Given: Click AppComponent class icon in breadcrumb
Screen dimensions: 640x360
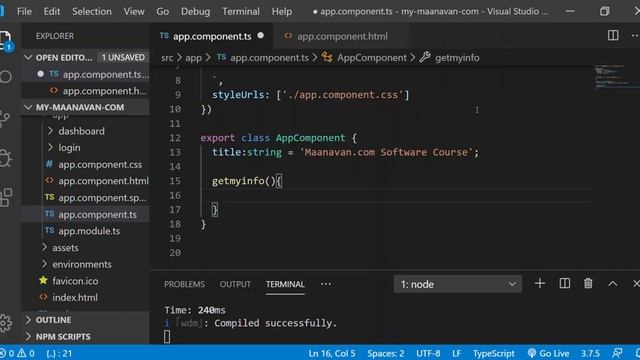Looking at the screenshot, I should point(327,57).
